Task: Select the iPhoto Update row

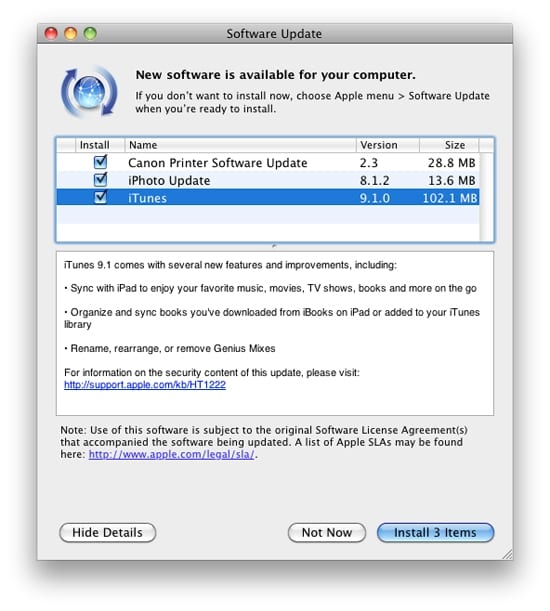Action: (268, 180)
